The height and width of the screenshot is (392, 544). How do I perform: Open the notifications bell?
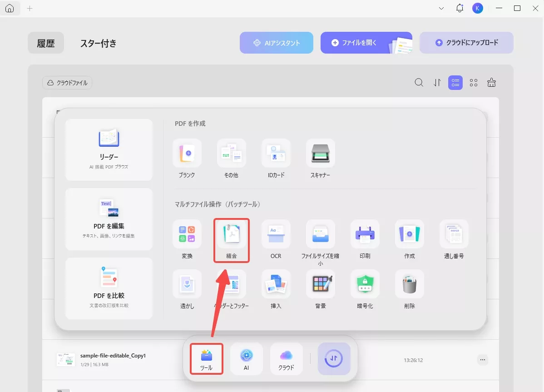pos(460,8)
